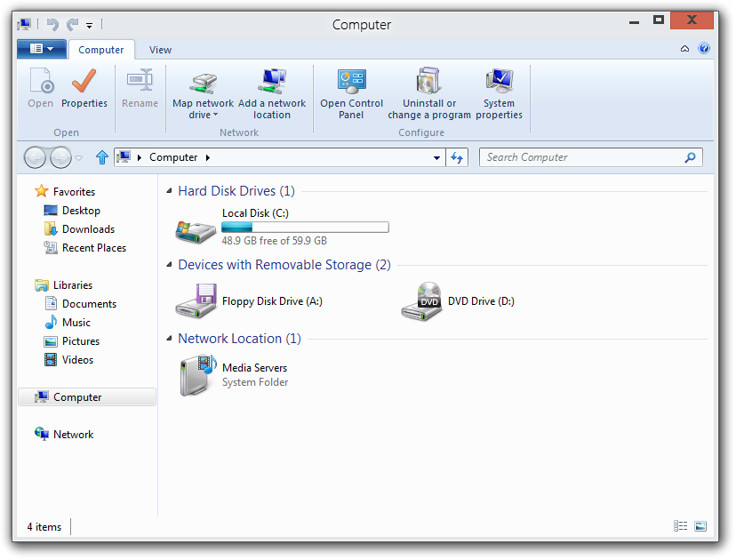Viewport: 736px width, 560px height.
Task: Open Properties with the red checkmark
Action: pos(84,87)
